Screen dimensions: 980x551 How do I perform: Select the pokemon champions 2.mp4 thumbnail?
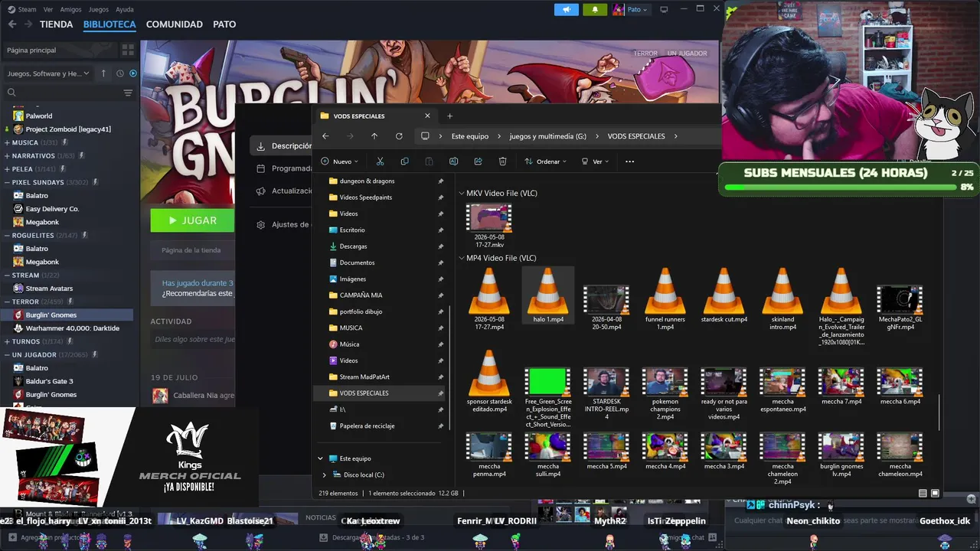click(x=665, y=381)
